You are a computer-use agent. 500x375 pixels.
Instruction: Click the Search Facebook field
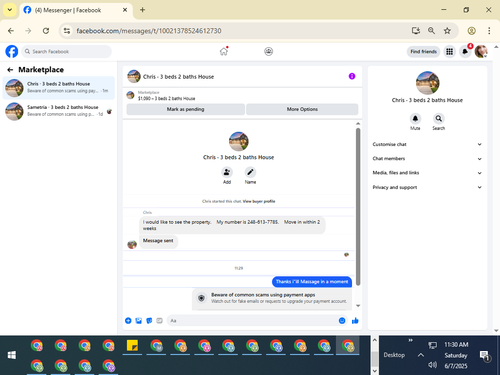(67, 51)
